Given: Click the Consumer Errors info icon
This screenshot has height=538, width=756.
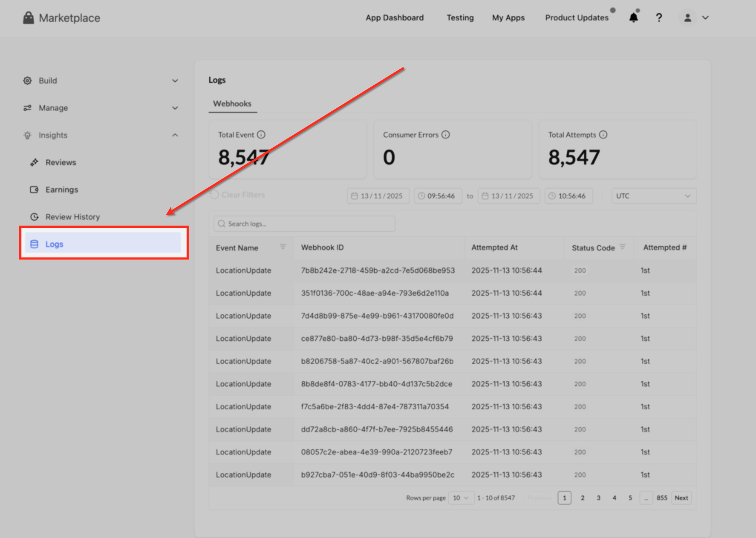Looking at the screenshot, I should 446,135.
